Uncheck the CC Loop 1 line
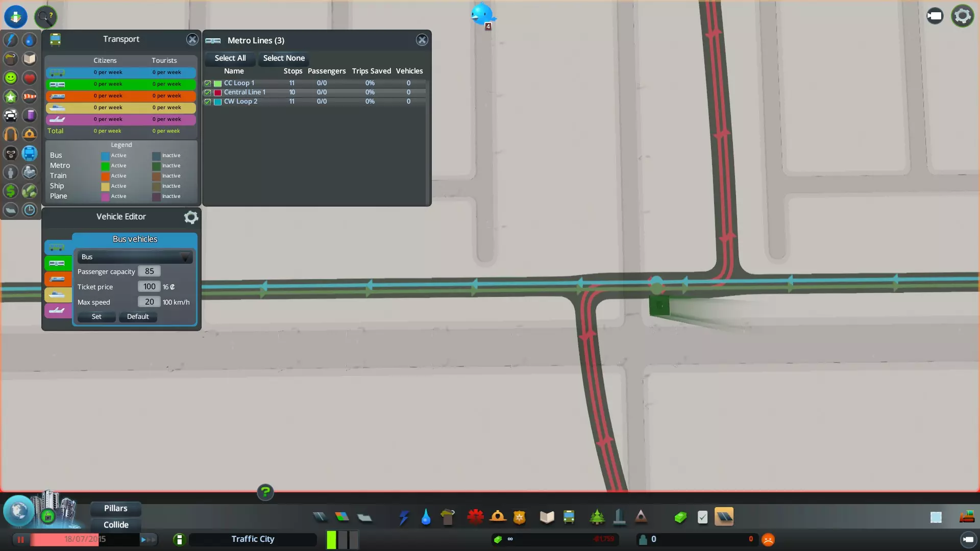Screen dimensions: 980x551 coord(208,83)
